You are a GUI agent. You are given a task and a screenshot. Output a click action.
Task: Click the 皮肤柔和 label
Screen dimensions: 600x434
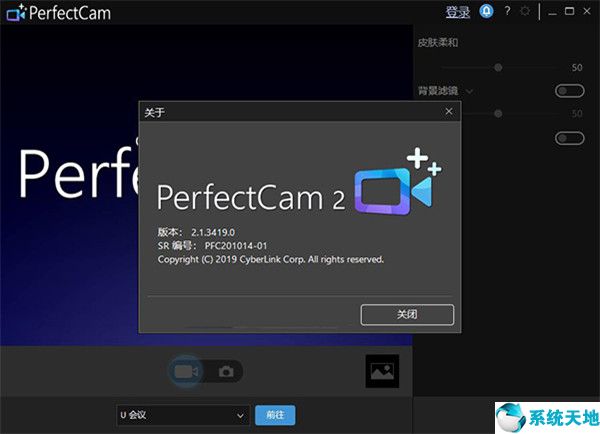pyautogui.click(x=438, y=42)
